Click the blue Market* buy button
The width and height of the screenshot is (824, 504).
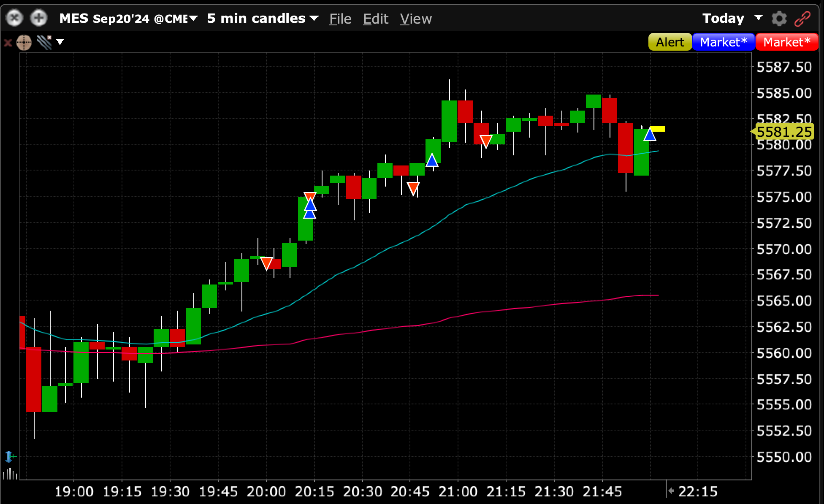point(724,42)
